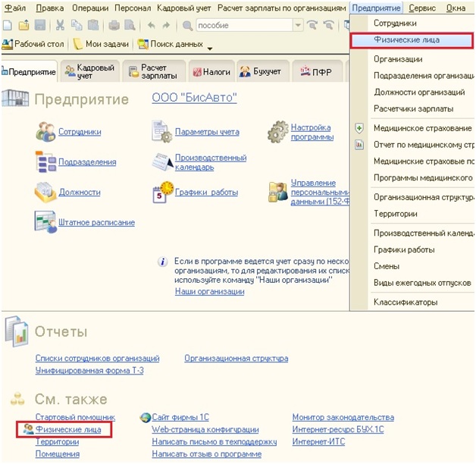Switch to the Налоги tab
The width and height of the screenshot is (476, 464).
point(213,72)
